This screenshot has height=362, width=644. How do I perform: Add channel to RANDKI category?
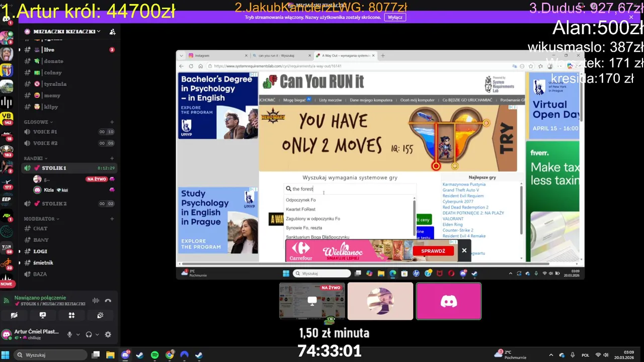112,158
